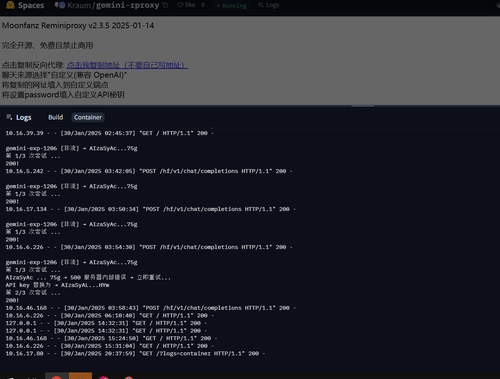Select the ?logs=container GET log line
The width and height of the screenshot is (500, 379).
135,353
